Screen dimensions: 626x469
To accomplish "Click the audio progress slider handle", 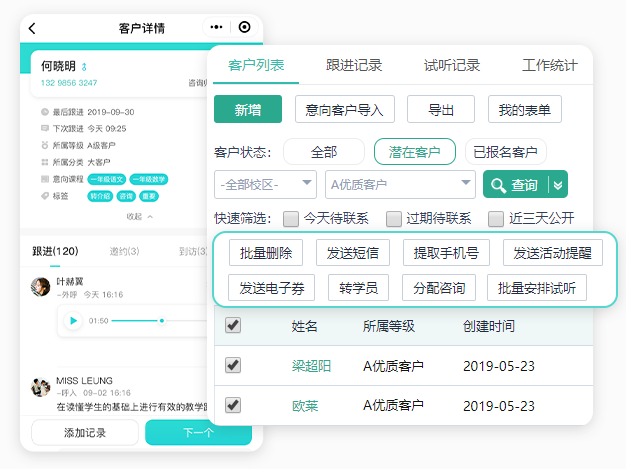I will point(162,321).
